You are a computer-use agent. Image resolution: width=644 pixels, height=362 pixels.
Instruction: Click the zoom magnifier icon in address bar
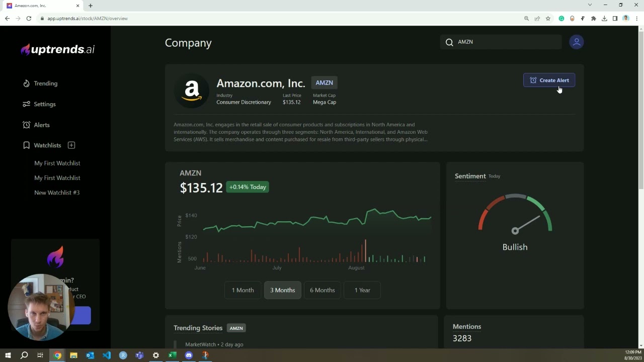click(526, 19)
